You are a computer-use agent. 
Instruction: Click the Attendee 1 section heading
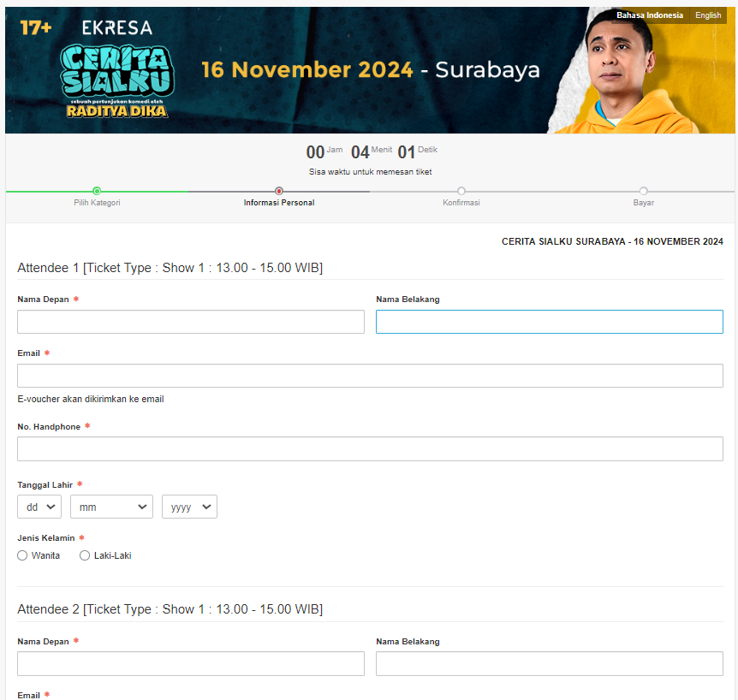click(x=170, y=268)
